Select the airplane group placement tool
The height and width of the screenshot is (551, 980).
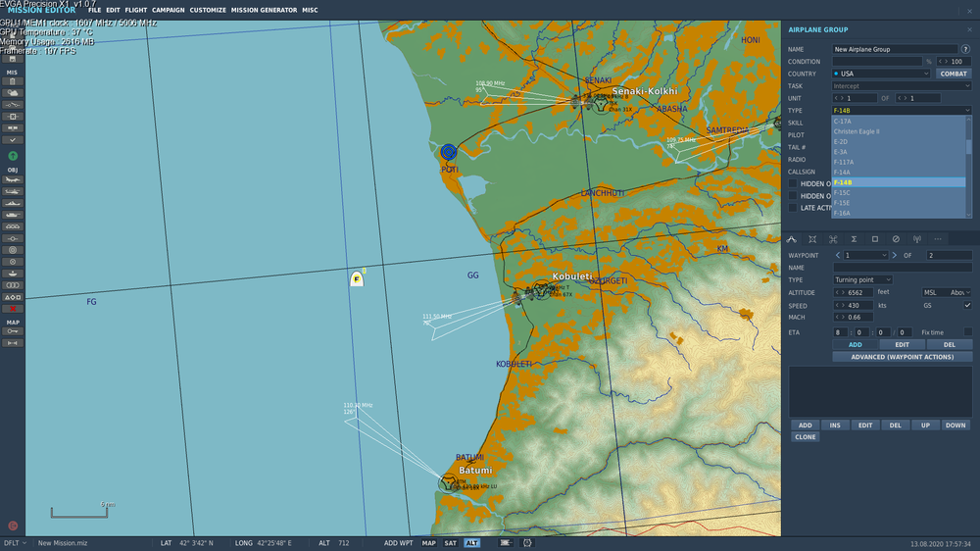(13, 180)
